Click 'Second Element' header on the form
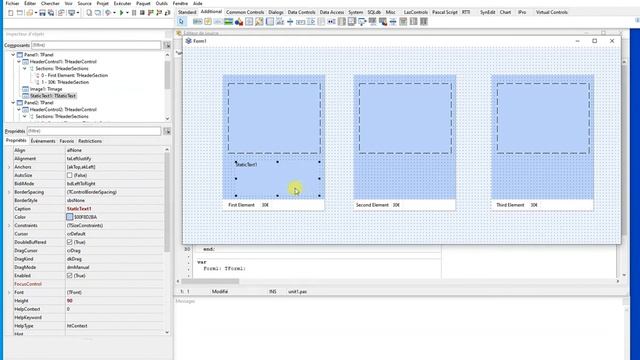 pos(372,205)
